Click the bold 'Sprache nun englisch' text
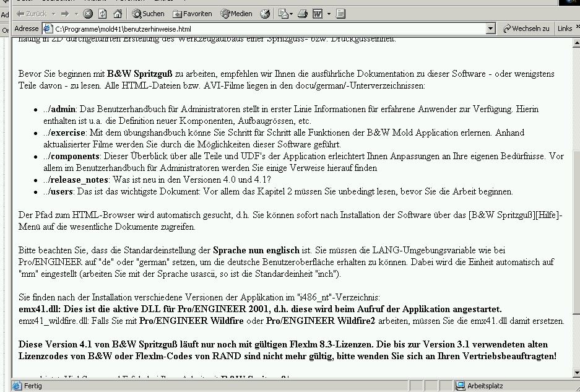The width and height of the screenshot is (580, 392). coord(256,250)
